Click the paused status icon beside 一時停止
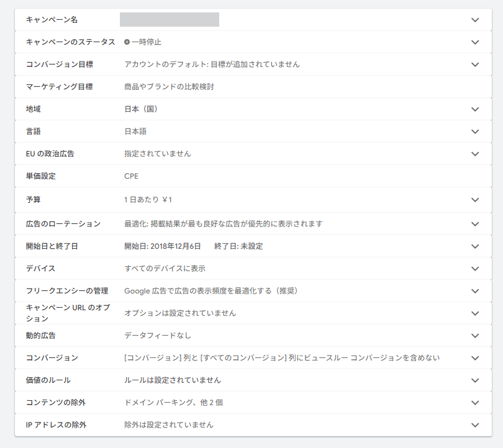This screenshot has height=448, width=503. 127,42
